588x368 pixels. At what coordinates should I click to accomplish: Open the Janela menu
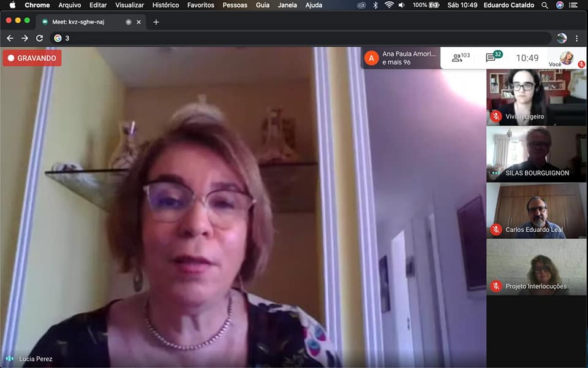tap(287, 5)
